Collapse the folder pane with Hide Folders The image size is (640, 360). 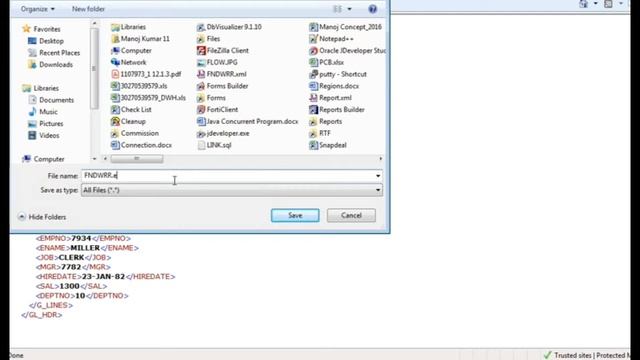click(42, 217)
